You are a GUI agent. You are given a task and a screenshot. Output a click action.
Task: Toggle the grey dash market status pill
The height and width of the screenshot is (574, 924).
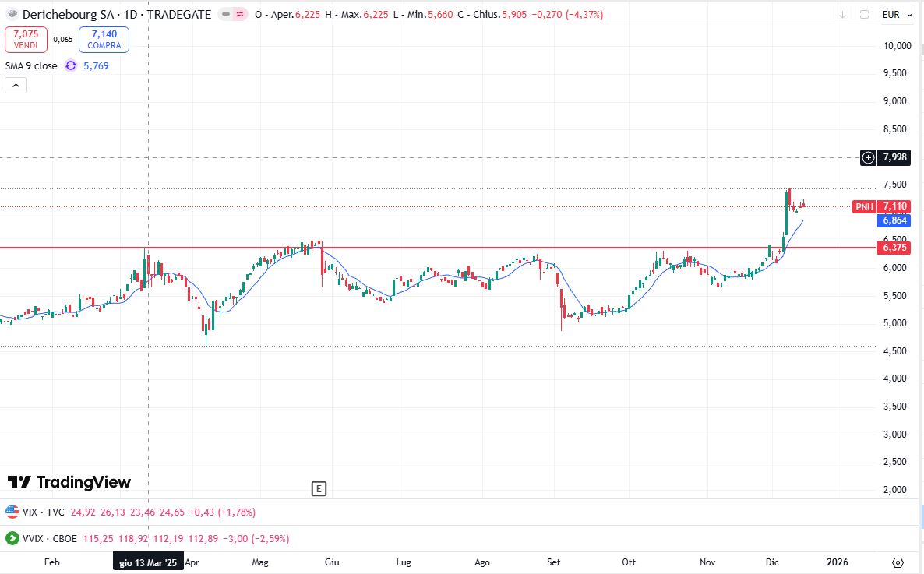coord(224,15)
